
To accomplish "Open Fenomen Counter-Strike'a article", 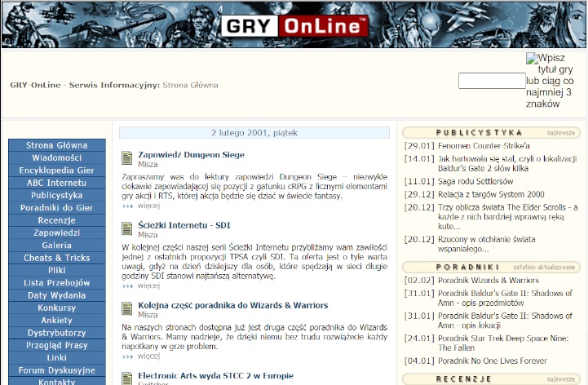I will pos(484,145).
